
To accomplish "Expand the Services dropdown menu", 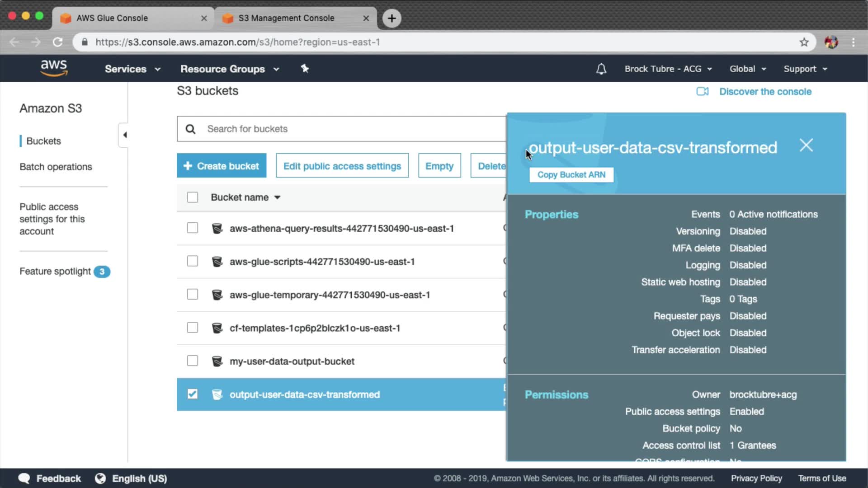I will (132, 69).
